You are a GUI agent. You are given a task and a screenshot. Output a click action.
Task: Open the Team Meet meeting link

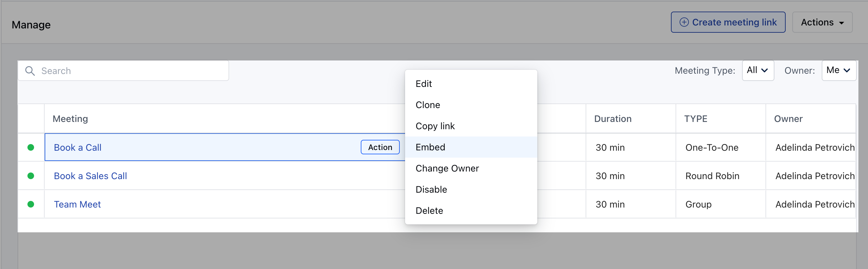pyautogui.click(x=77, y=204)
